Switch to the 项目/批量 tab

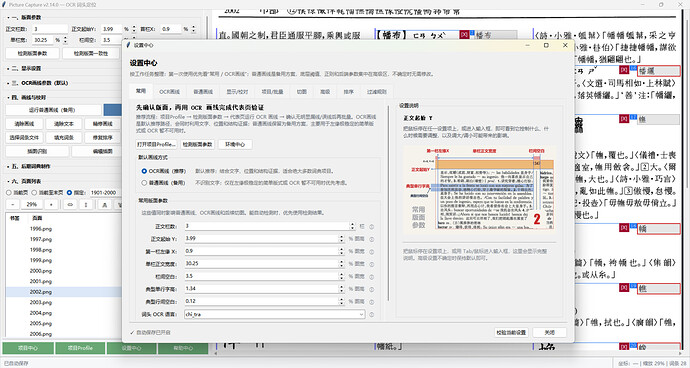point(272,92)
